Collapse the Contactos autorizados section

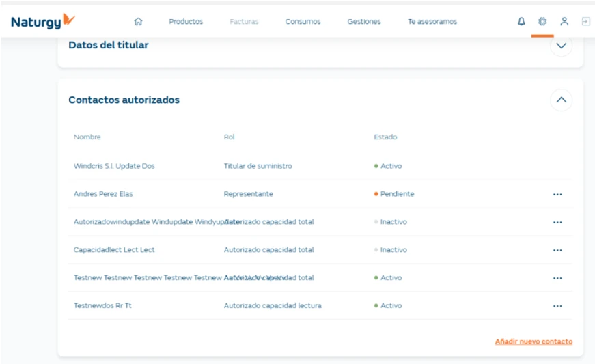pyautogui.click(x=561, y=100)
